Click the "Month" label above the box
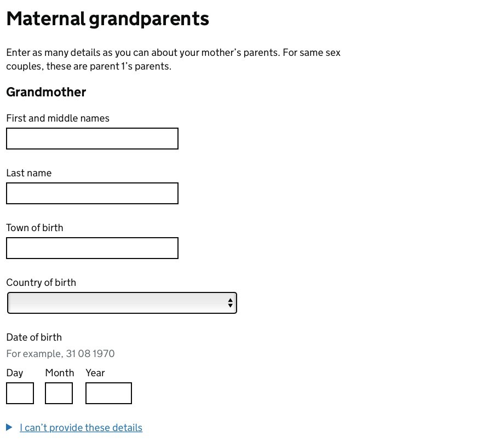The height and width of the screenshot is (448, 477). click(x=60, y=373)
